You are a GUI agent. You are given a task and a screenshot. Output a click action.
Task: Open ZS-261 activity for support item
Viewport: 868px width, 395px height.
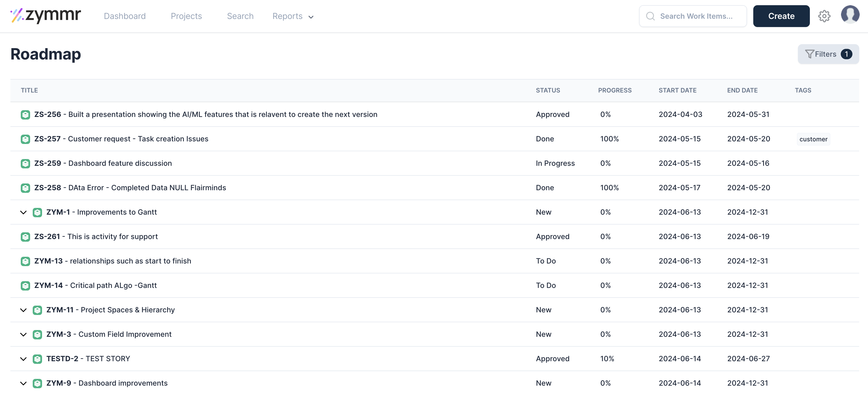tap(96, 236)
